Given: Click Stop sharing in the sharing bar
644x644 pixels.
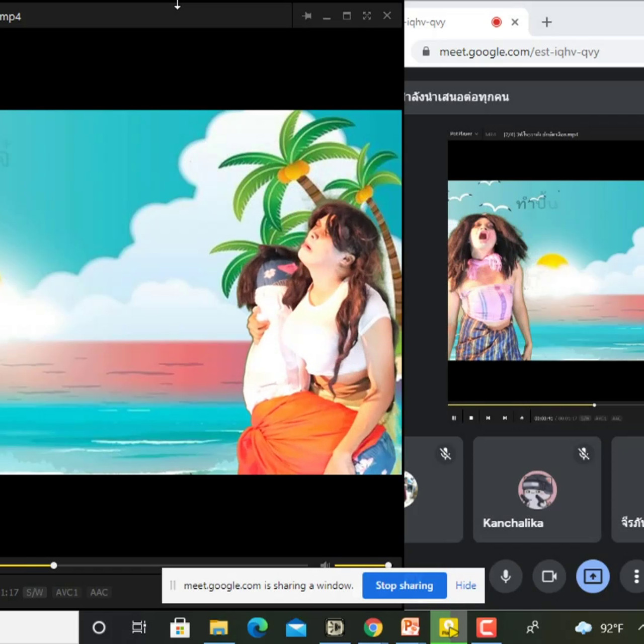Looking at the screenshot, I should [405, 585].
